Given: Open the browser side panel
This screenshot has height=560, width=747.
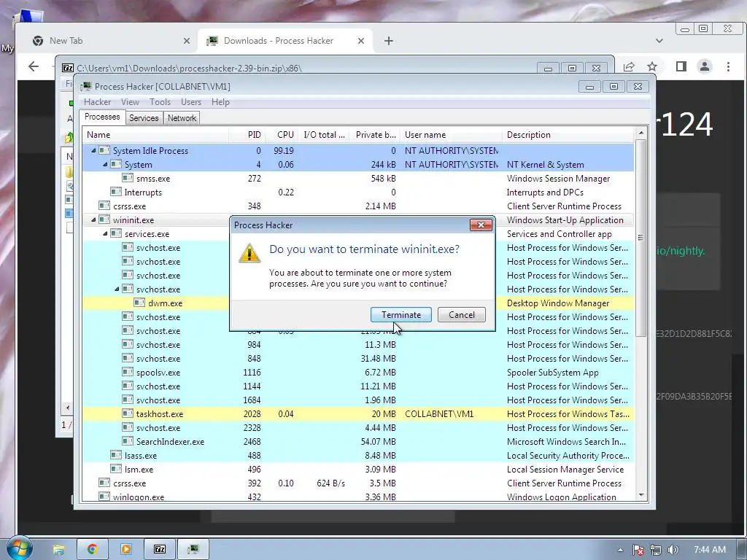Looking at the screenshot, I should (x=681, y=66).
